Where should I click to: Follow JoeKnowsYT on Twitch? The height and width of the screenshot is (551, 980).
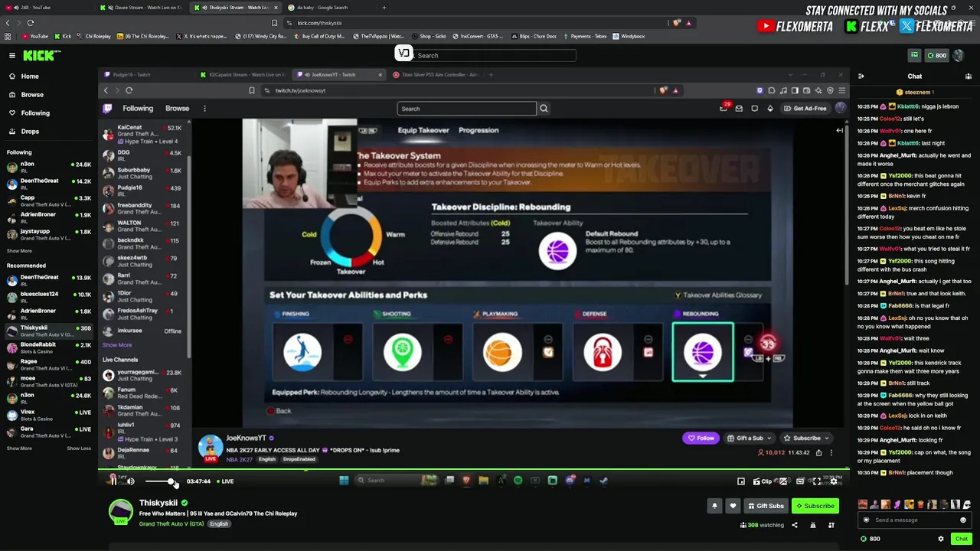[701, 439]
